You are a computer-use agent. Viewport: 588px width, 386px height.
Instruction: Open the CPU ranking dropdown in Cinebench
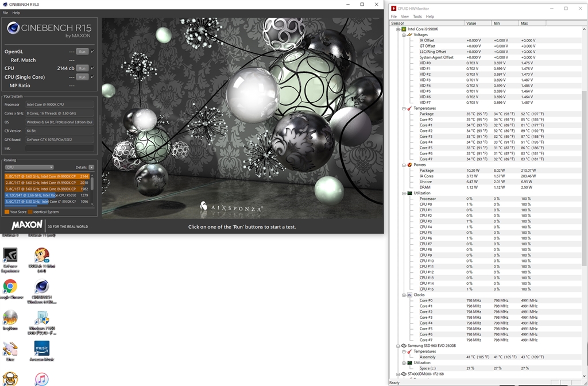pos(29,167)
